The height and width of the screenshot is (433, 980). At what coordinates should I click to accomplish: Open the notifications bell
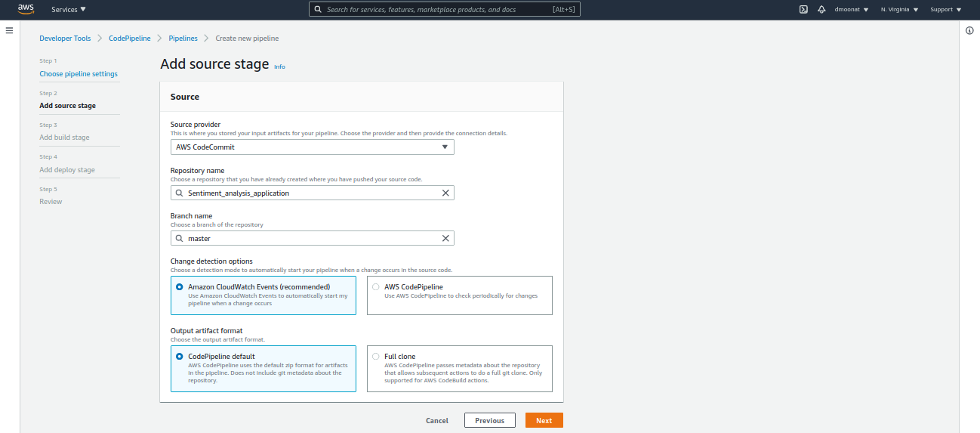(821, 9)
